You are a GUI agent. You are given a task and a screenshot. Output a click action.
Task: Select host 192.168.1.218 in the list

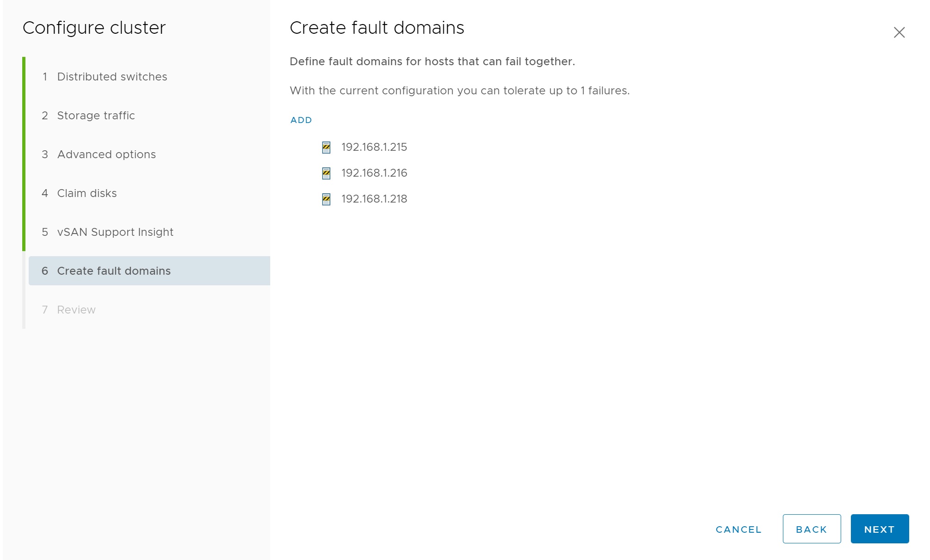(374, 199)
